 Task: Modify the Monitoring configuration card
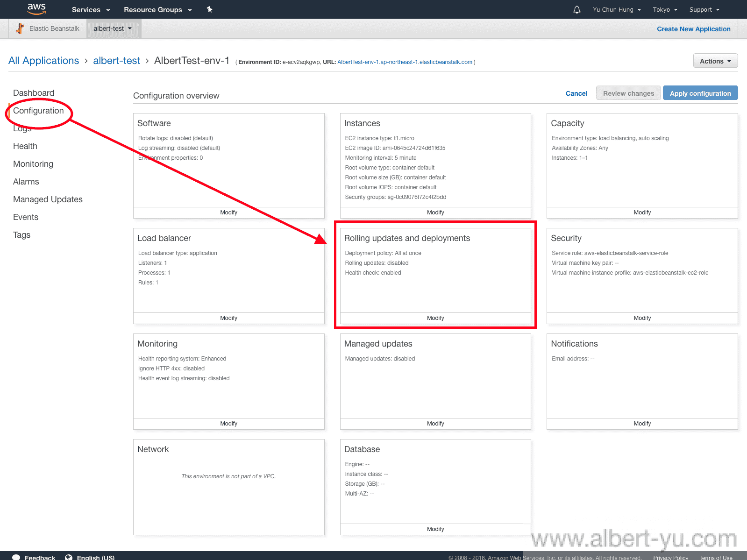click(228, 424)
